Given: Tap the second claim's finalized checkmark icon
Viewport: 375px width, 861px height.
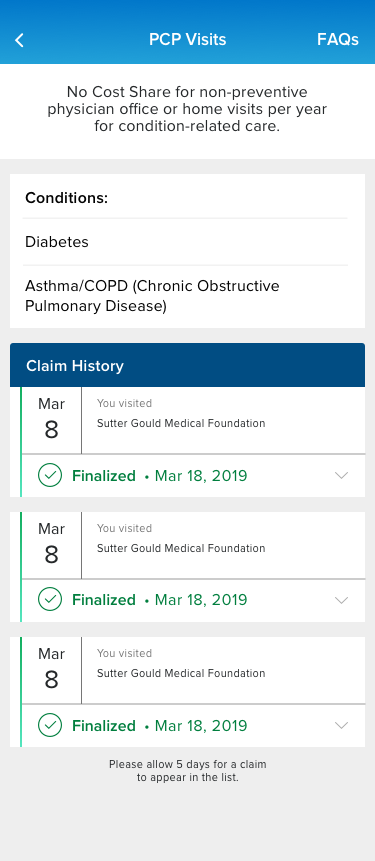Looking at the screenshot, I should 50,600.
